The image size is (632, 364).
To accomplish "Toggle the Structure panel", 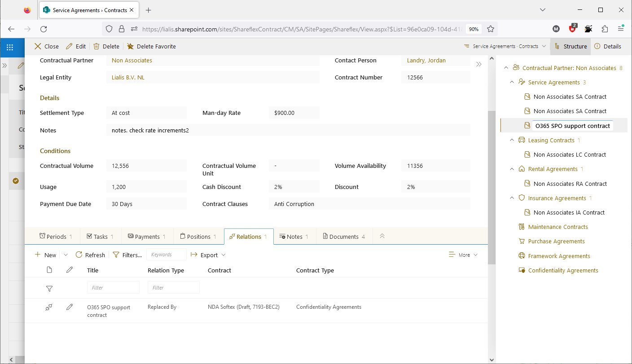I will tap(571, 46).
